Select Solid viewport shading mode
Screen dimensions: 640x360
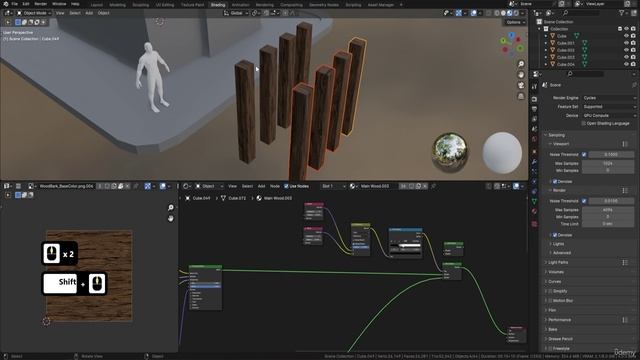(x=503, y=13)
